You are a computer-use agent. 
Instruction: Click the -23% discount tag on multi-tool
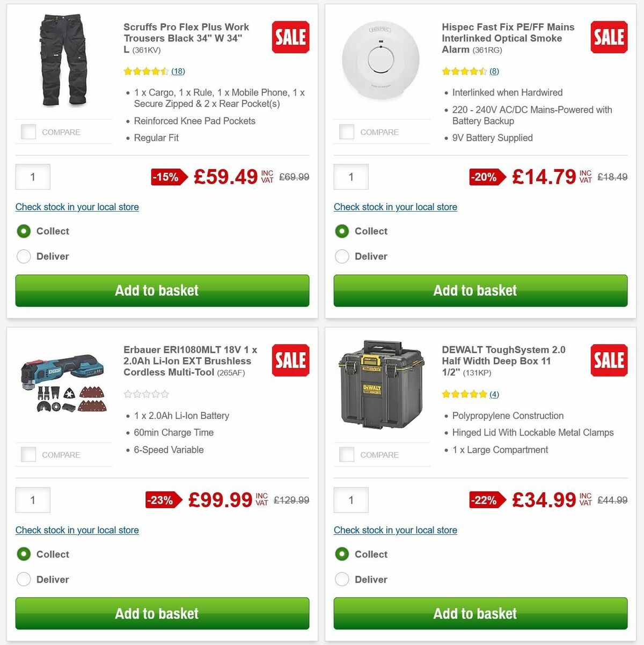click(162, 500)
